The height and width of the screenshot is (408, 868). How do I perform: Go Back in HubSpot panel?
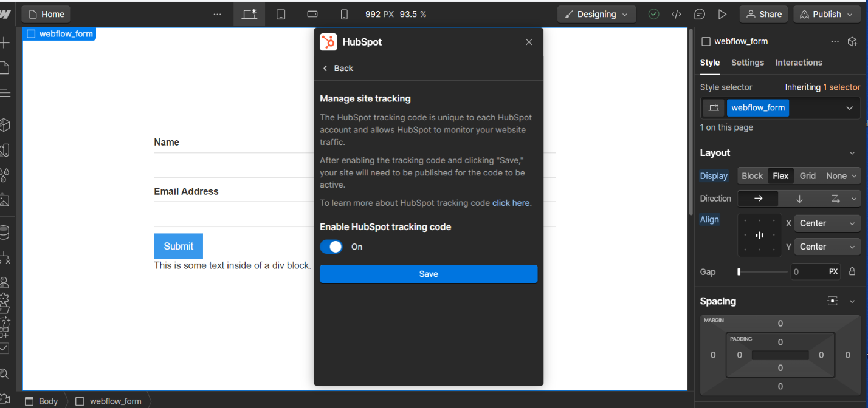coord(337,68)
